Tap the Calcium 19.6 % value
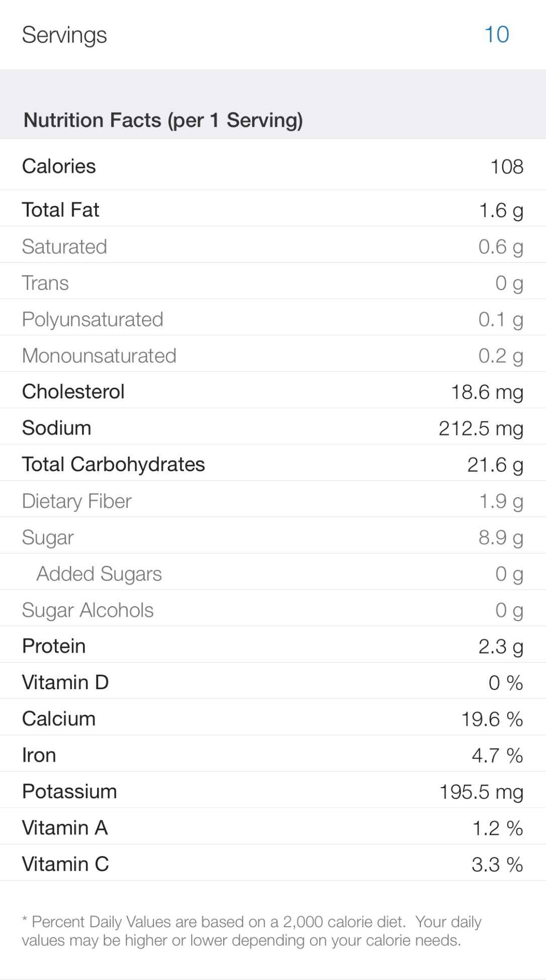Viewport: 546px width, 980px height. 492,719
